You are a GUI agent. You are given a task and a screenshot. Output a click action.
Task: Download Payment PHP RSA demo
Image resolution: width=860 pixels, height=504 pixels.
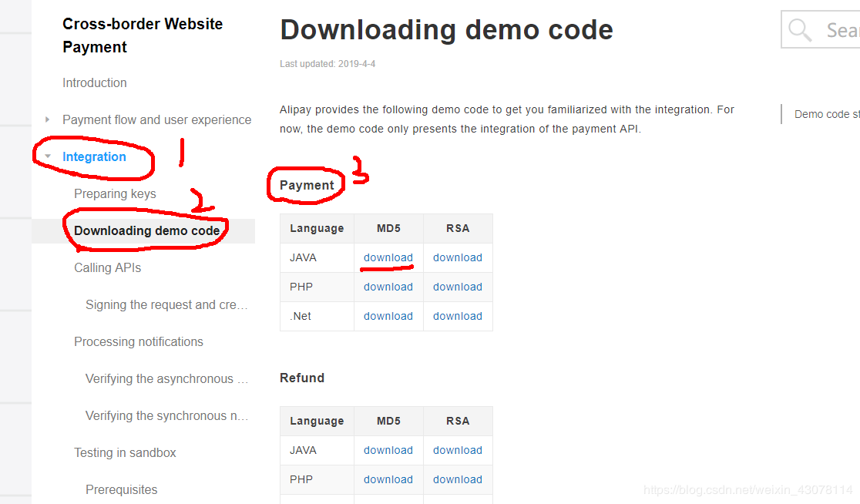coord(458,287)
